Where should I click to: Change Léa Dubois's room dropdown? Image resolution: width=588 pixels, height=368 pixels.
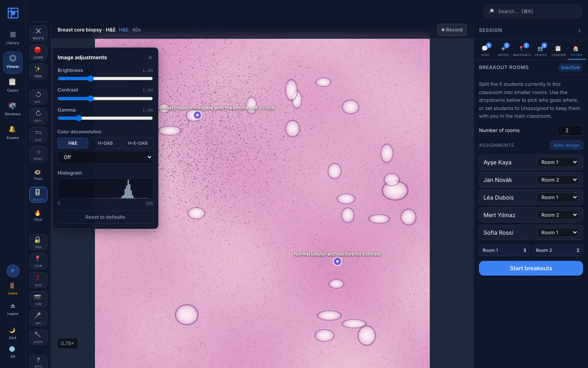click(x=558, y=197)
